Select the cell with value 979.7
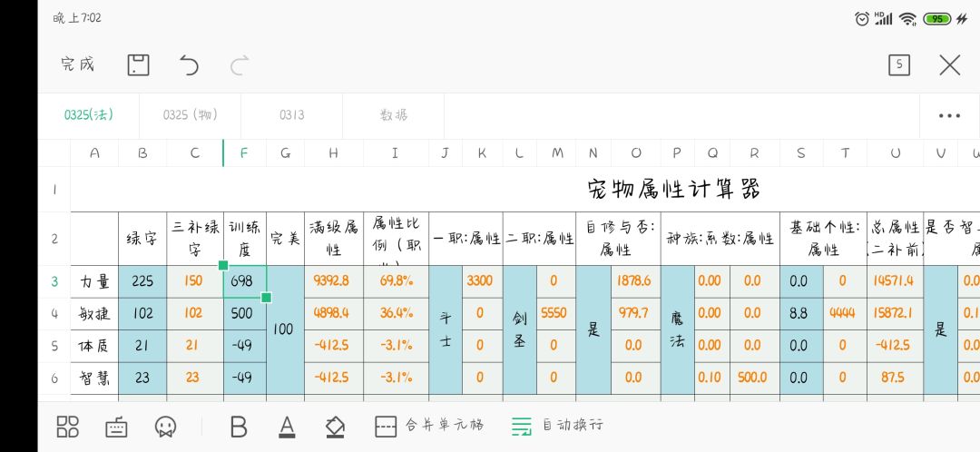Image resolution: width=980 pixels, height=452 pixels. point(635,313)
